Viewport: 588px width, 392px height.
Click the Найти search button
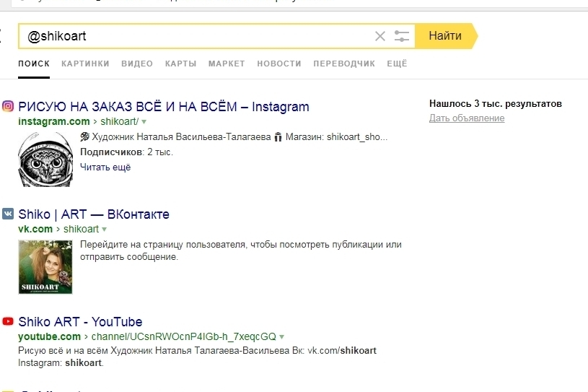tap(447, 36)
